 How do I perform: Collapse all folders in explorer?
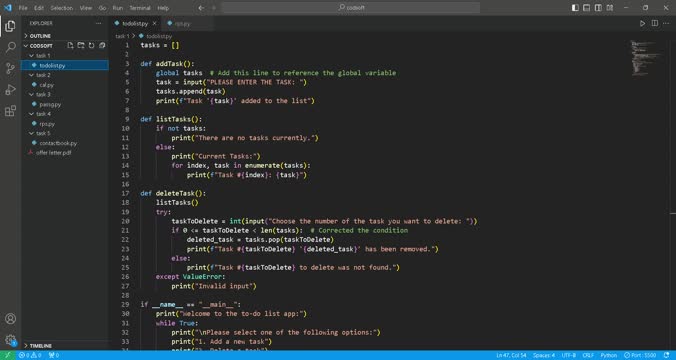click(x=102, y=45)
